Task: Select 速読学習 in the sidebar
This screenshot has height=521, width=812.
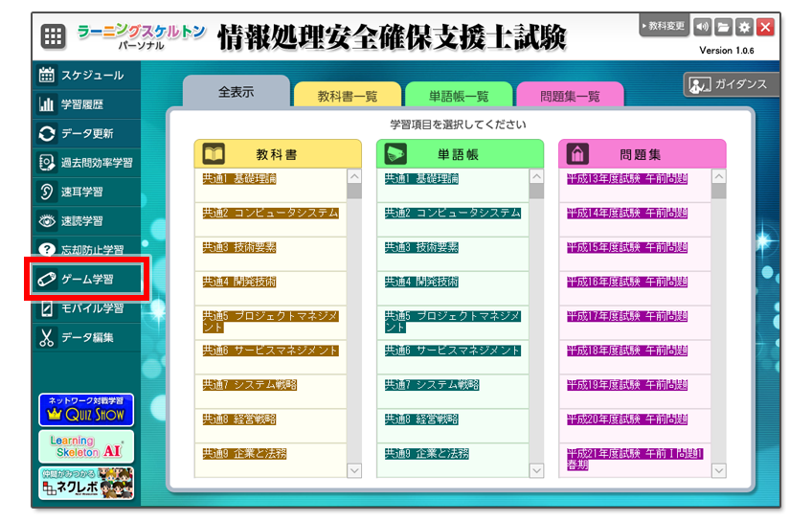Action: tap(87, 221)
